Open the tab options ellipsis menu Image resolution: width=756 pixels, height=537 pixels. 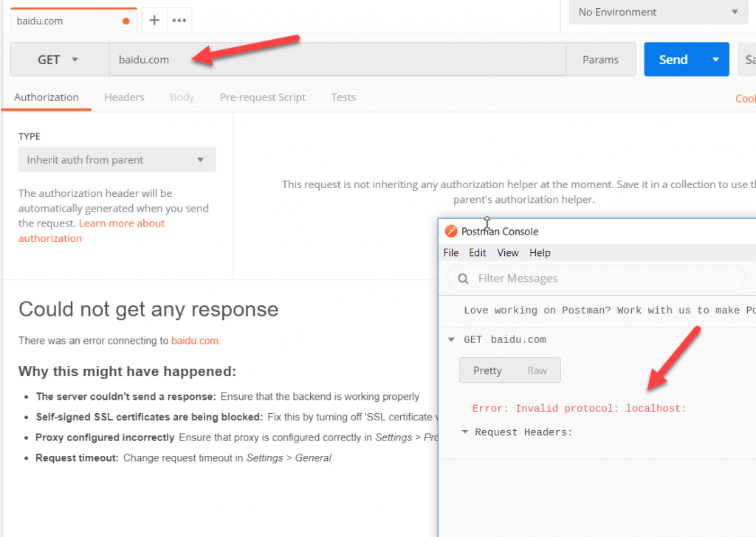[179, 20]
